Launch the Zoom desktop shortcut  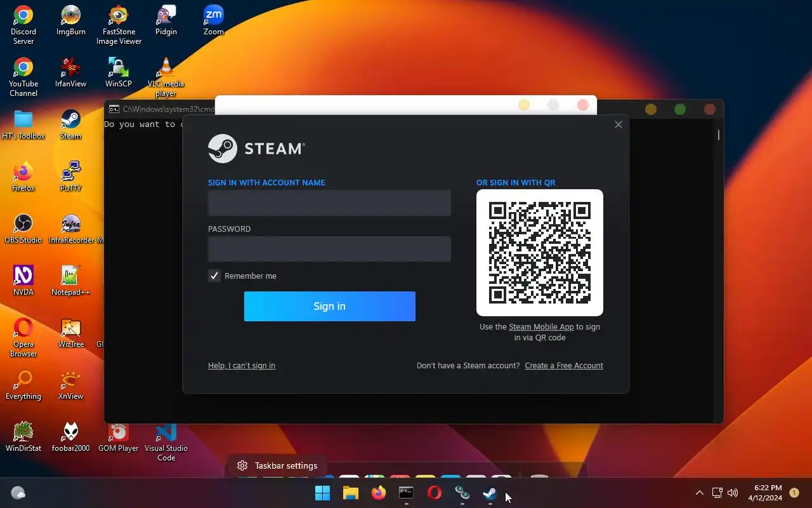pos(213,21)
